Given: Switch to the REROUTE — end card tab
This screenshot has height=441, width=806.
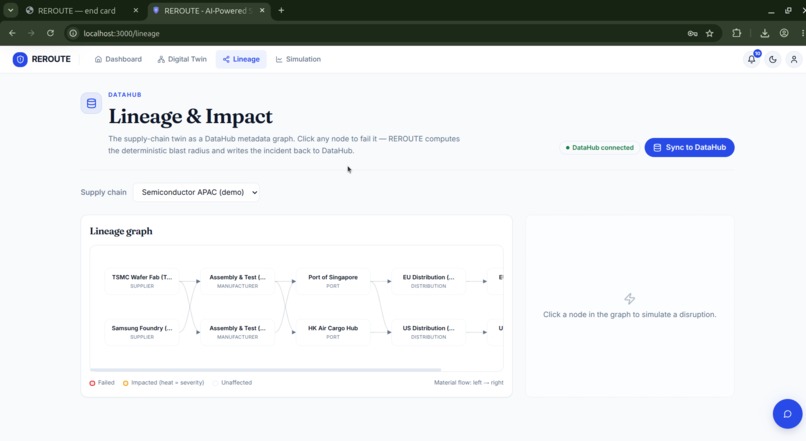Looking at the screenshot, I should click(x=77, y=10).
